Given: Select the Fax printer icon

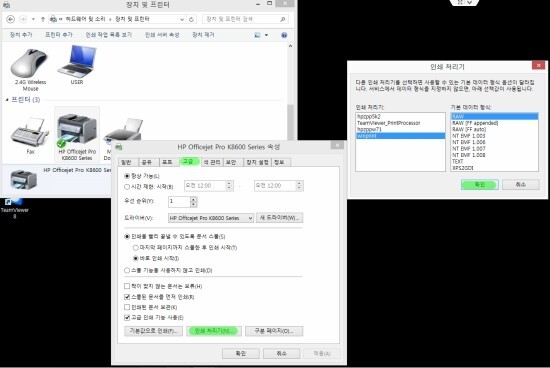Looking at the screenshot, I should pyautogui.click(x=30, y=132).
